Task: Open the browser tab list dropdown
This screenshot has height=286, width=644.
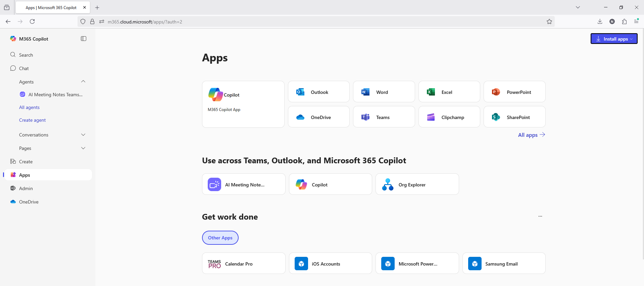Action: (x=578, y=7)
